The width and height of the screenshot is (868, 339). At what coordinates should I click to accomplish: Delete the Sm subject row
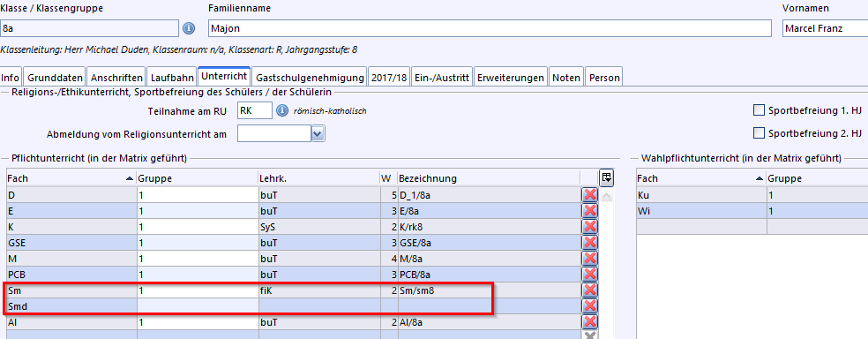[x=590, y=290]
